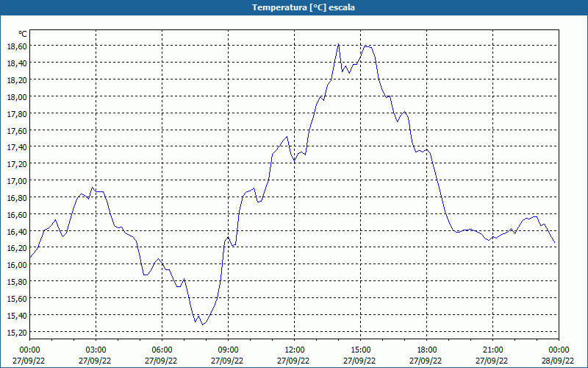Click the 21:00 time axis label
588x368 pixels.
pos(492,350)
